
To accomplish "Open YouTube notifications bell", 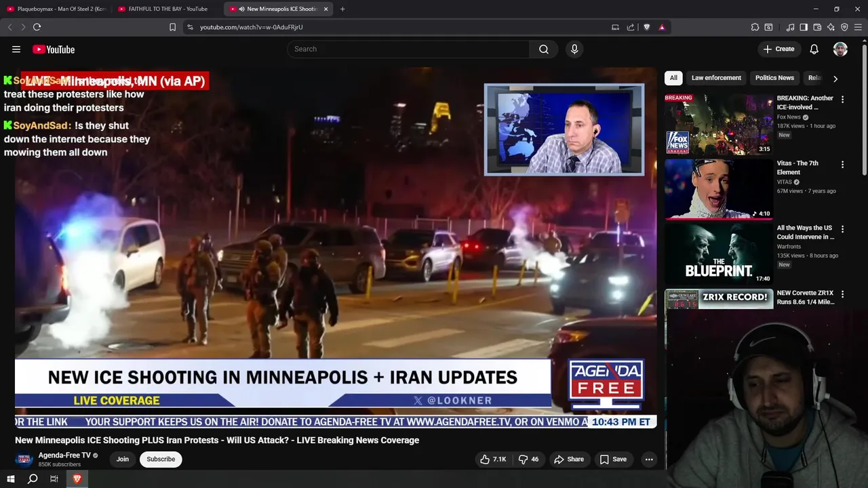I will 814,49.
